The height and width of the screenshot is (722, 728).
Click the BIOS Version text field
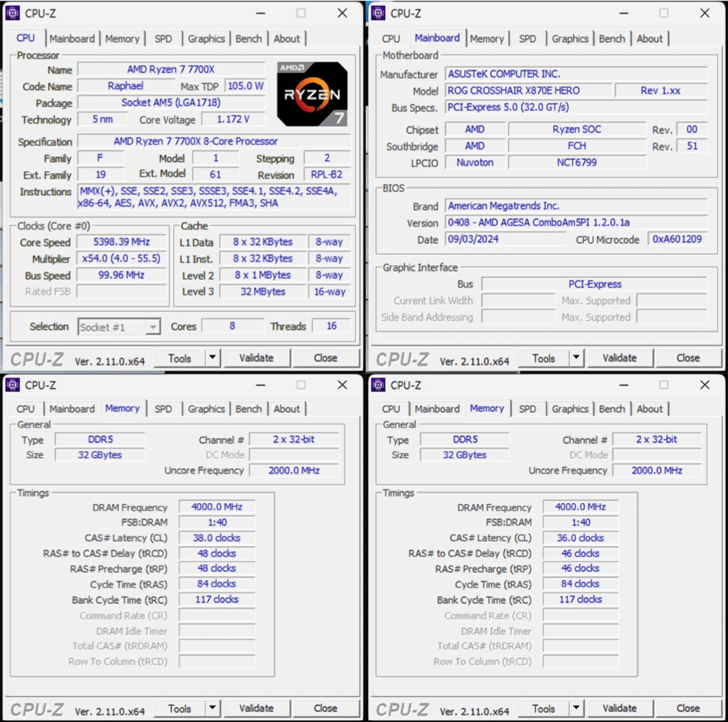pos(576,222)
